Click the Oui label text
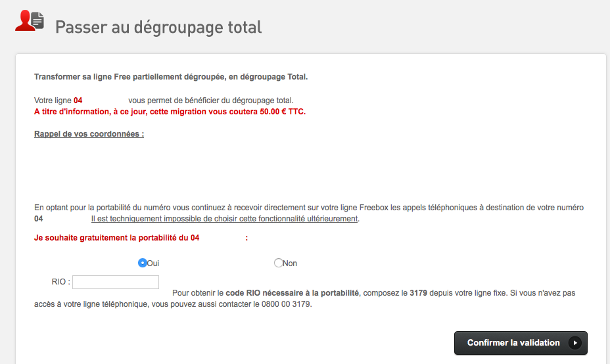The height and width of the screenshot is (364, 610). point(153,263)
